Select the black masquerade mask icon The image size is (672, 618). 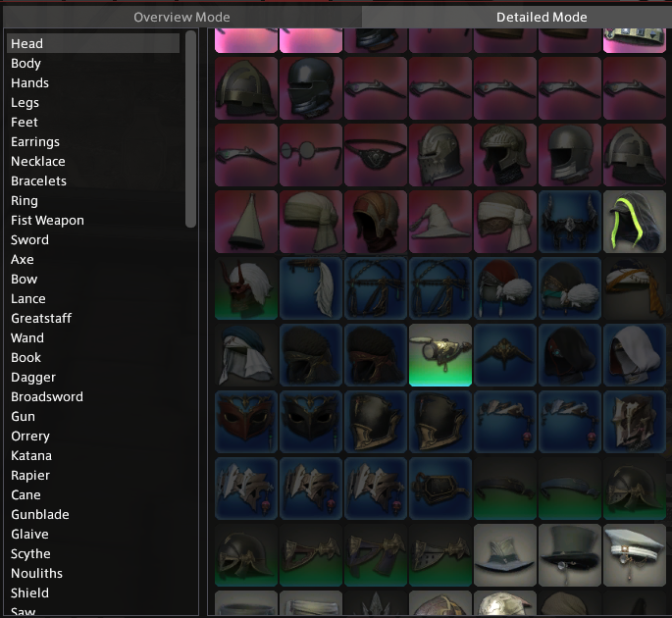point(311,422)
